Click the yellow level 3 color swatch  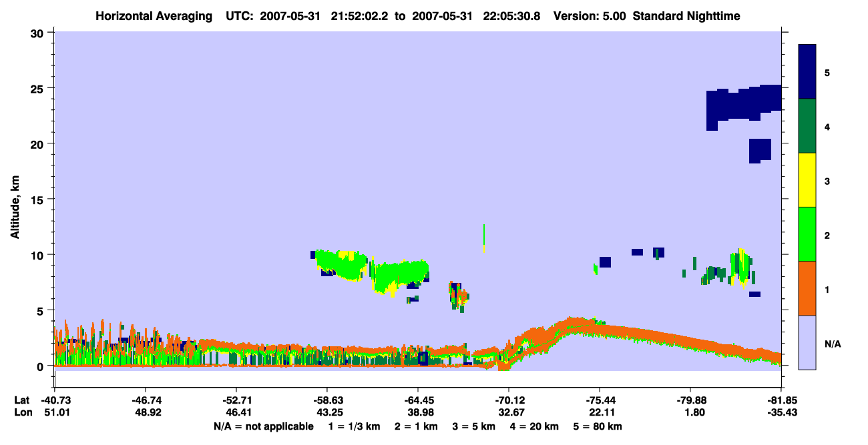(x=807, y=179)
